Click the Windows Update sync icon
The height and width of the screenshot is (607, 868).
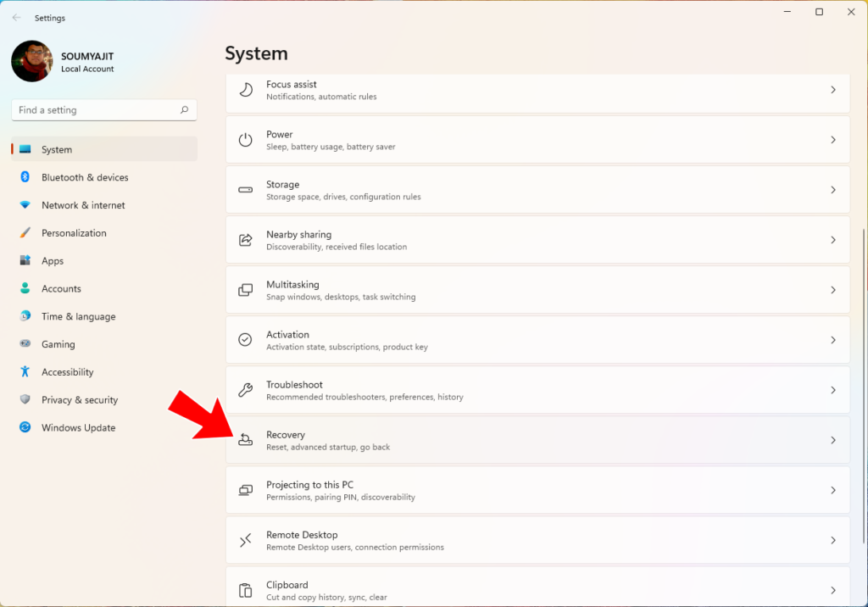(25, 427)
